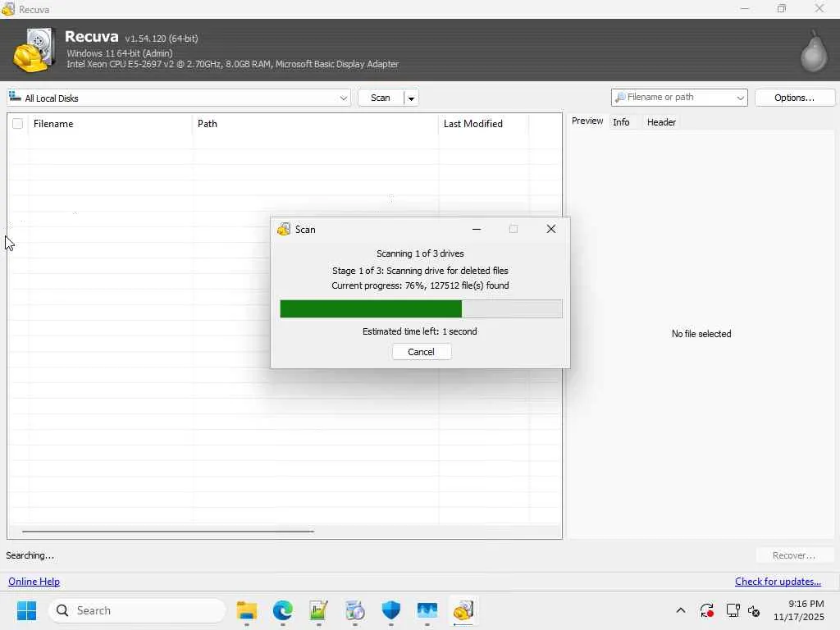Switch to the Header tab
The width and height of the screenshot is (840, 630).
coord(661,122)
